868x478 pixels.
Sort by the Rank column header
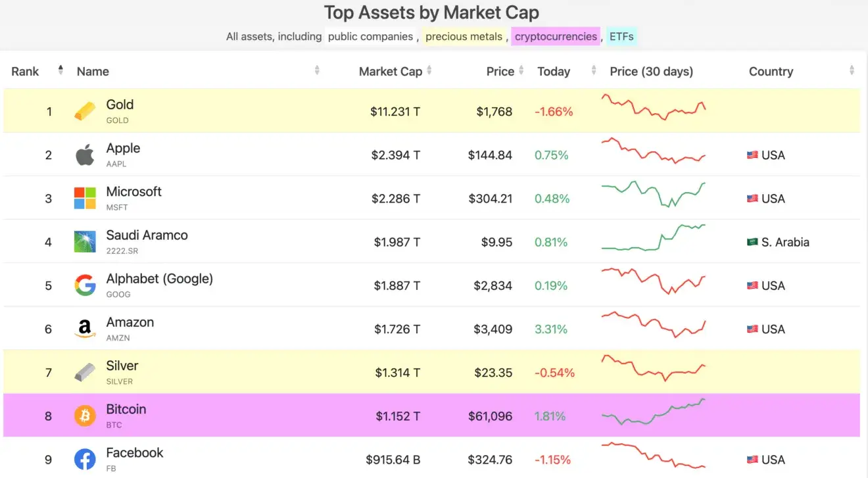pos(26,72)
